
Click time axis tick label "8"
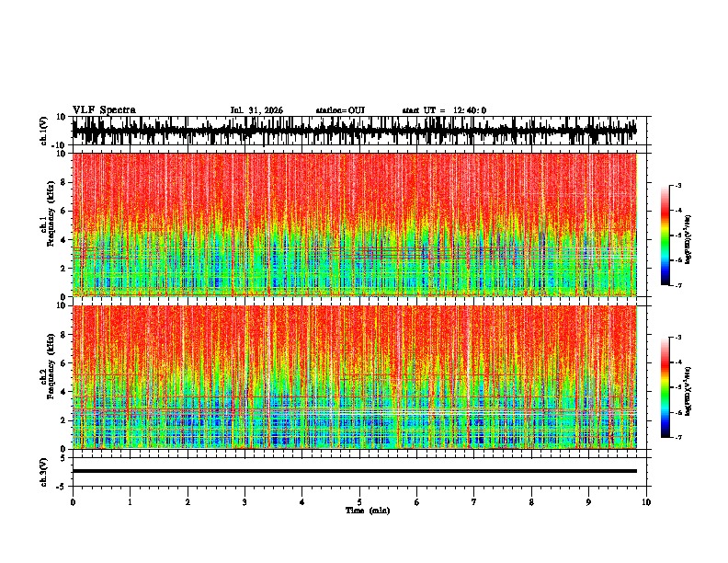[x=531, y=502]
